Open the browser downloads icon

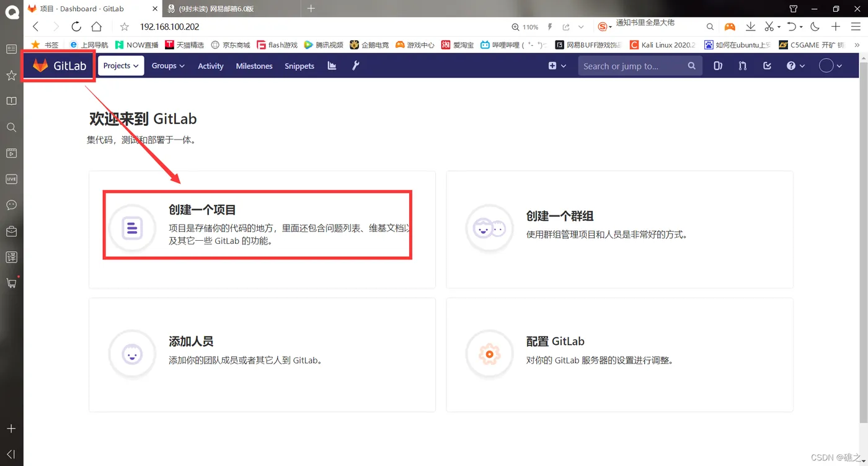(751, 27)
